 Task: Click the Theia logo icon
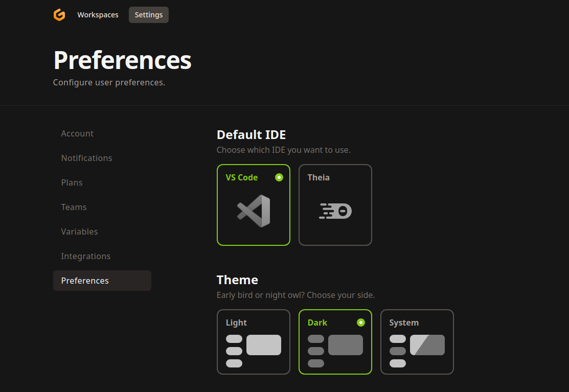point(335,211)
